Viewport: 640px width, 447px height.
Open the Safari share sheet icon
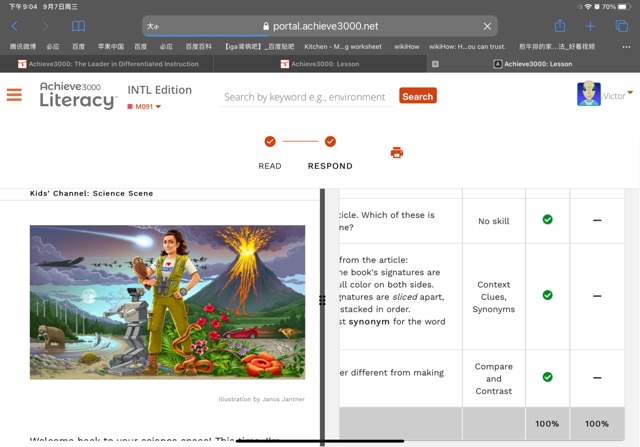pyautogui.click(x=560, y=26)
